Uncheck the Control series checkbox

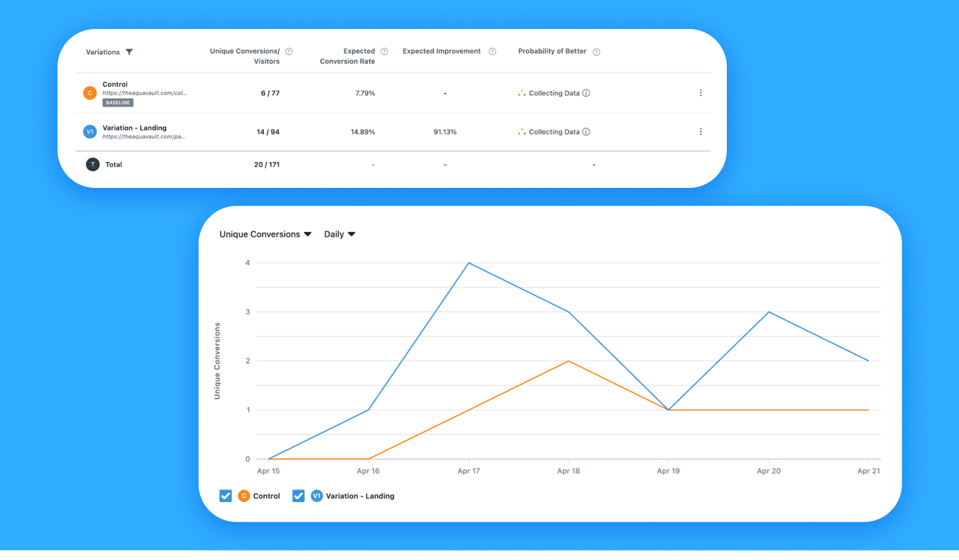pos(225,496)
